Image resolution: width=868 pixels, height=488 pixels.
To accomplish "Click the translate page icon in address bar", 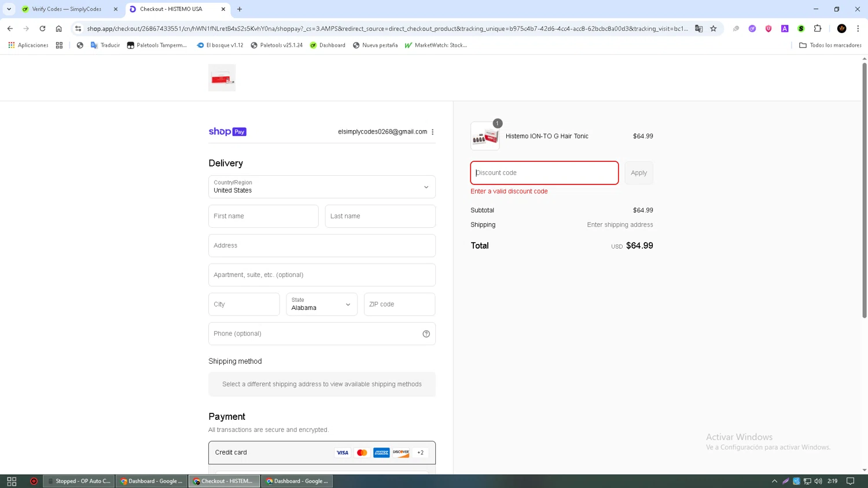I will point(699,28).
